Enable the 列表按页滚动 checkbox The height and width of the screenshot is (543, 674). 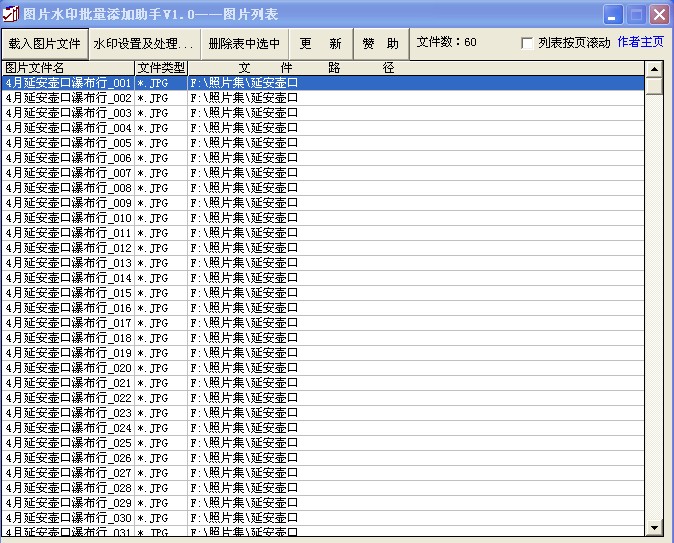[x=528, y=43]
